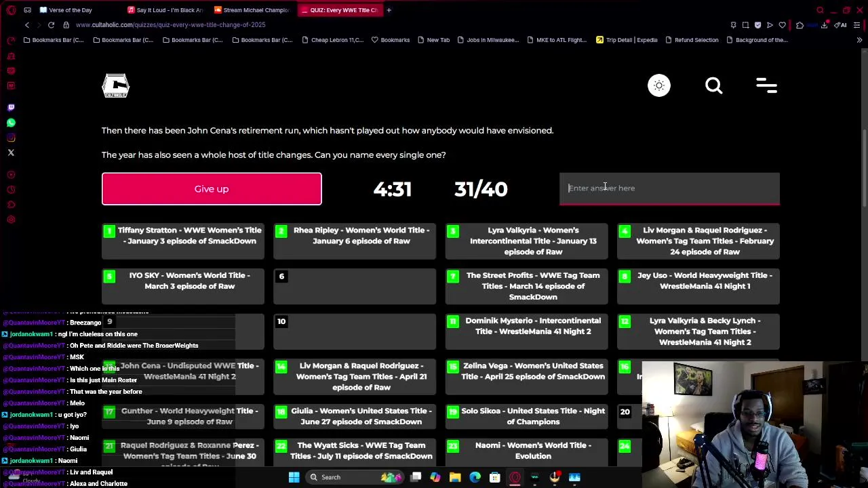Click the Give up button
This screenshot has height=488, width=868.
[x=212, y=188]
